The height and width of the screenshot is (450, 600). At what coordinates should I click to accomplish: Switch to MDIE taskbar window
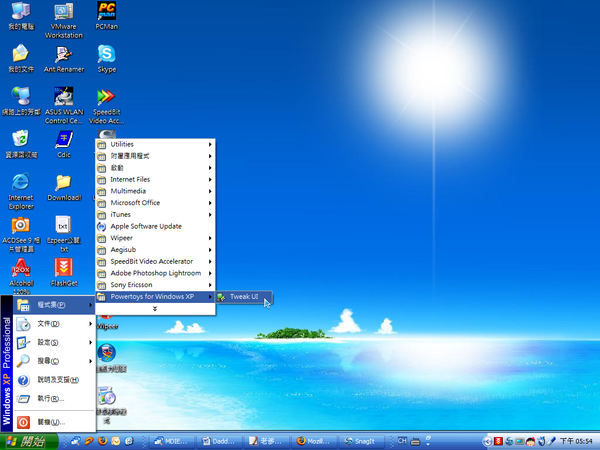[171, 442]
